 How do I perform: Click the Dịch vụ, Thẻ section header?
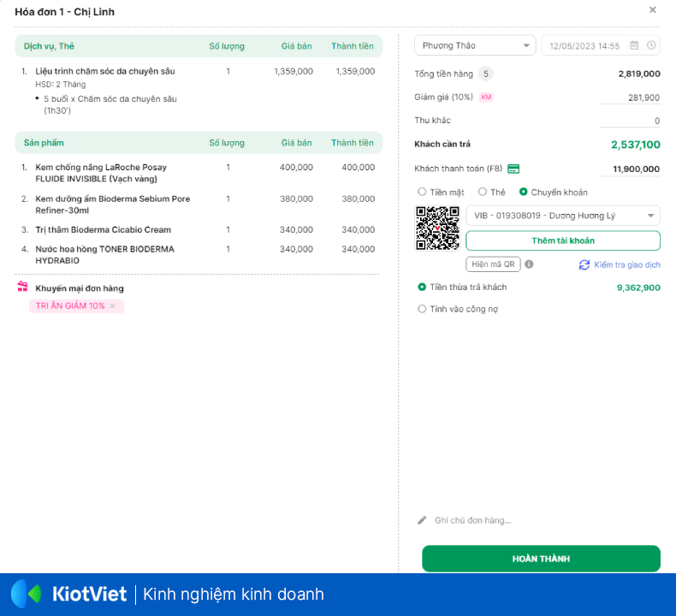click(49, 46)
